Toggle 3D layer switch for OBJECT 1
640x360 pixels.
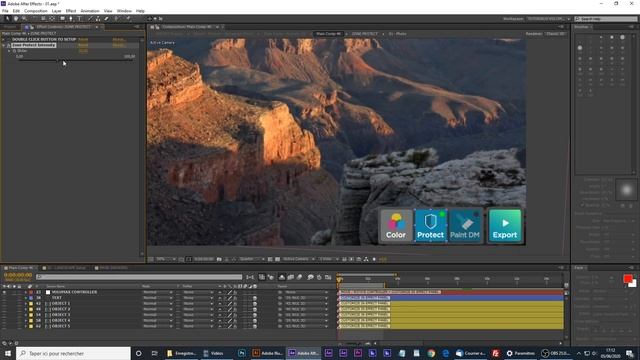pos(255,304)
